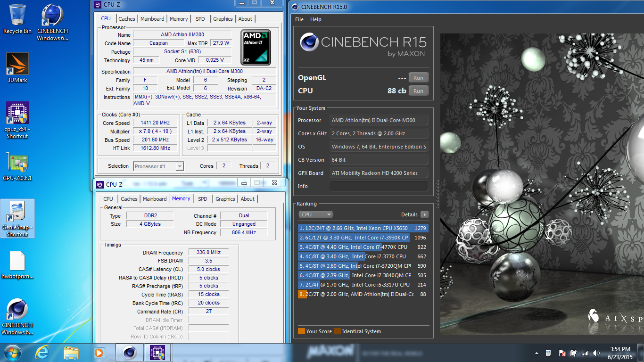The height and width of the screenshot is (362, 644).
Task: Expand ranking Details arrow button
Action: (425, 214)
